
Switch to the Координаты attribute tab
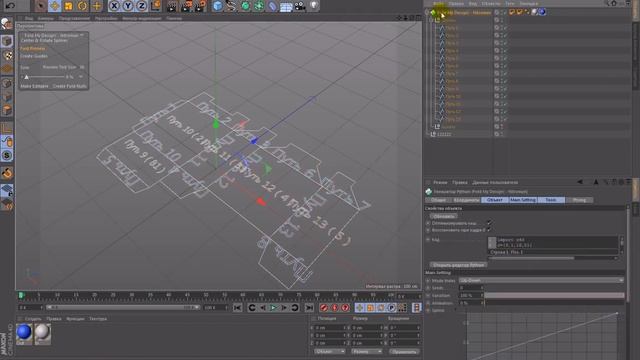(x=467, y=200)
